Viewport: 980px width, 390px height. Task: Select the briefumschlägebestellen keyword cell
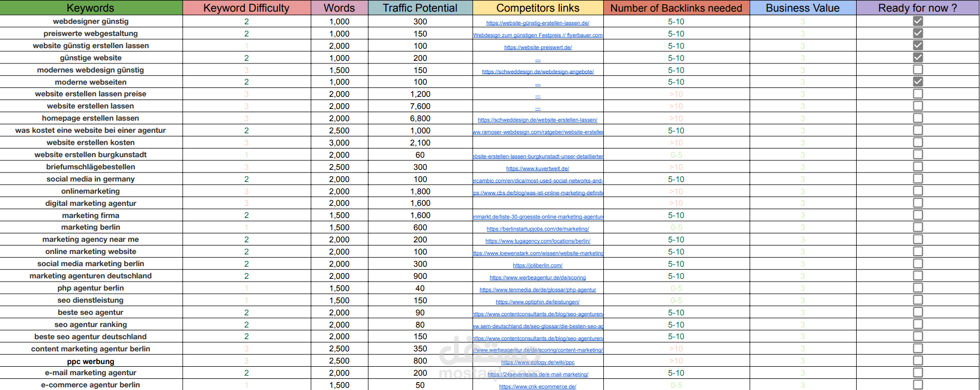coord(90,167)
